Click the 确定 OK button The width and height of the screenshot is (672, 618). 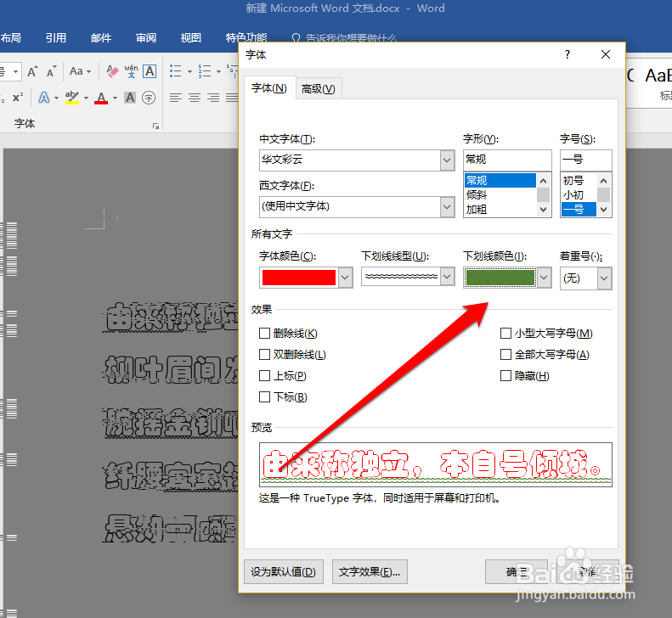click(517, 572)
